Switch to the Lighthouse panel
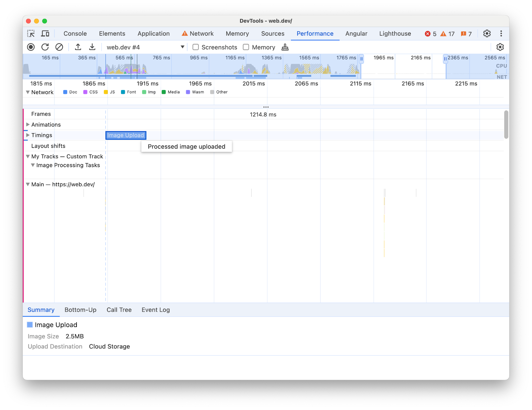Image resolution: width=532 pixels, height=410 pixels. 395,34
